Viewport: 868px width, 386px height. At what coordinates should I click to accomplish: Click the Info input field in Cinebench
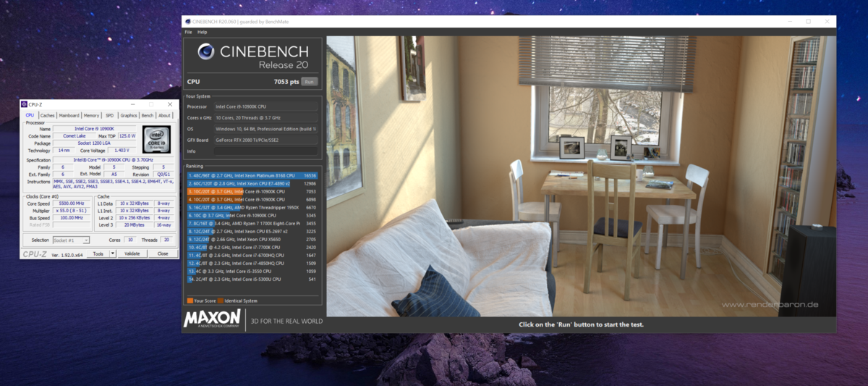coord(265,151)
